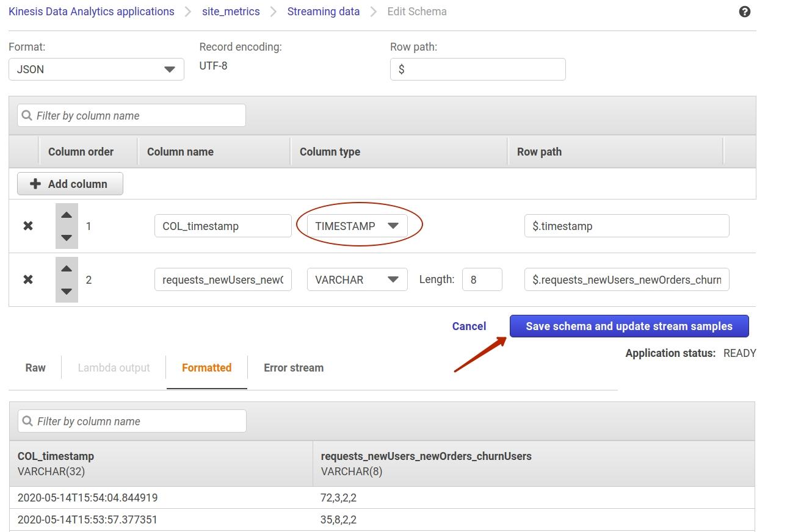Click the Cancel link
Viewport: 790px width, 532px height.
[x=468, y=326]
